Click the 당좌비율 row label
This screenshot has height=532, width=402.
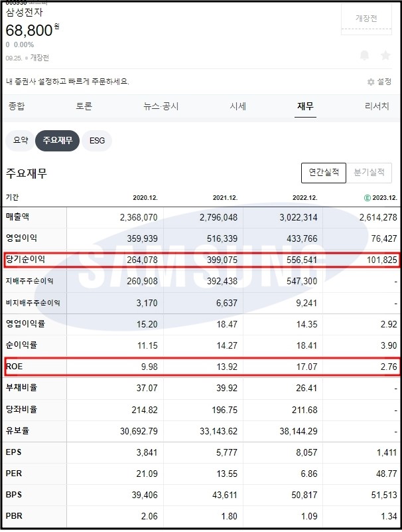[21, 409]
